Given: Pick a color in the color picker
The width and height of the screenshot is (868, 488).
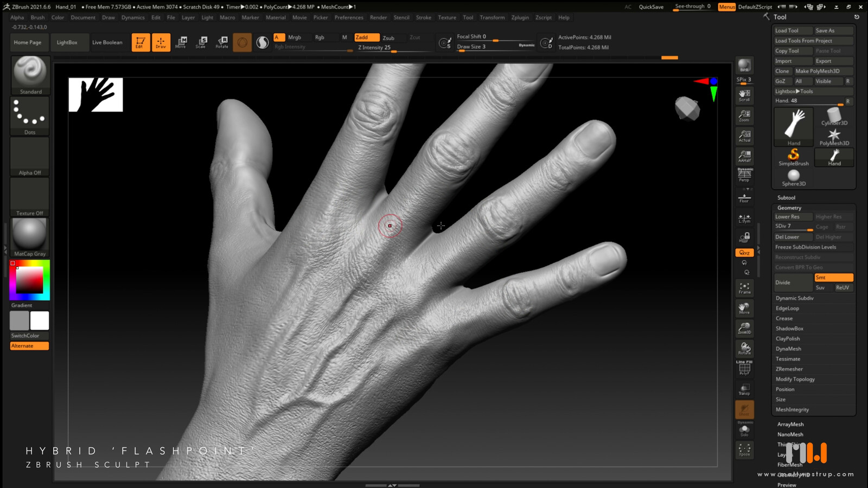Looking at the screenshot, I should pos(29,280).
